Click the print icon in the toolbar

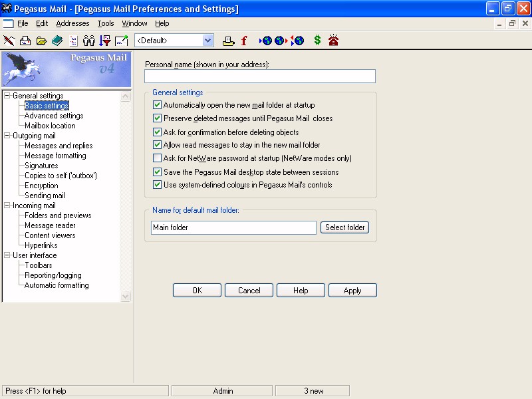click(228, 41)
